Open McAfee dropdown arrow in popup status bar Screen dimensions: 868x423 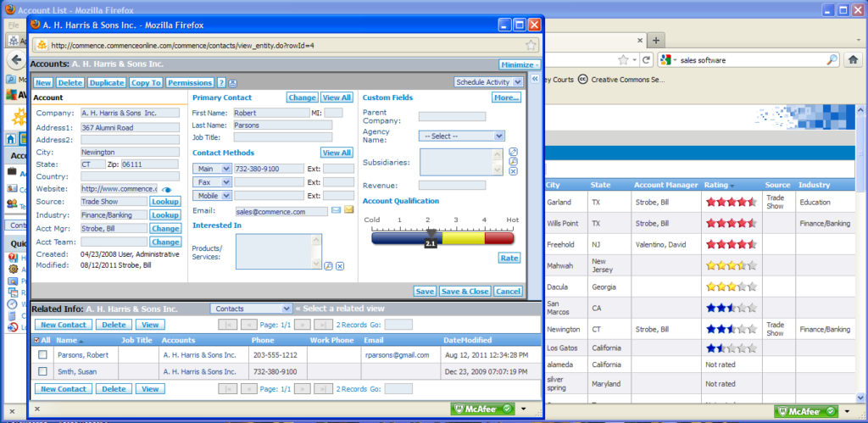coord(523,409)
